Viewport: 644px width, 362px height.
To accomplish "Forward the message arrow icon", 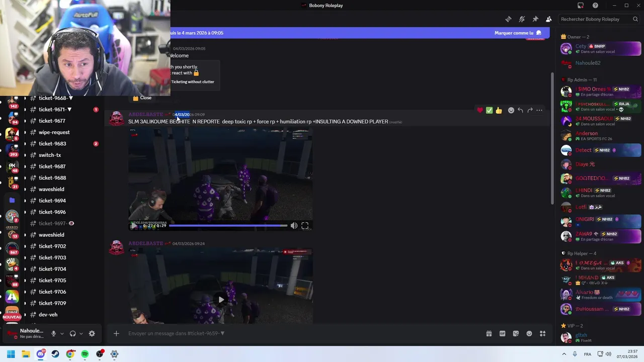I will coord(530,110).
